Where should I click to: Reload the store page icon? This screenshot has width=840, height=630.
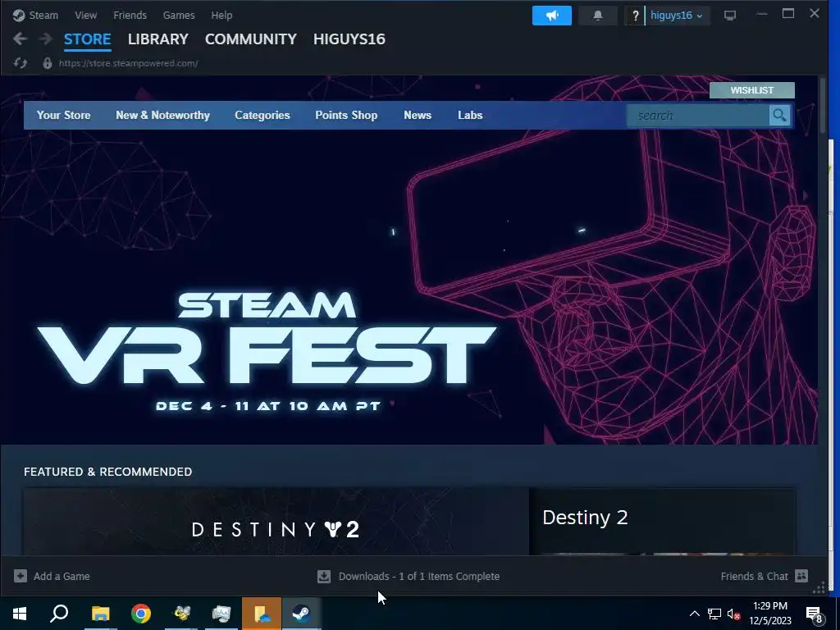pos(21,63)
